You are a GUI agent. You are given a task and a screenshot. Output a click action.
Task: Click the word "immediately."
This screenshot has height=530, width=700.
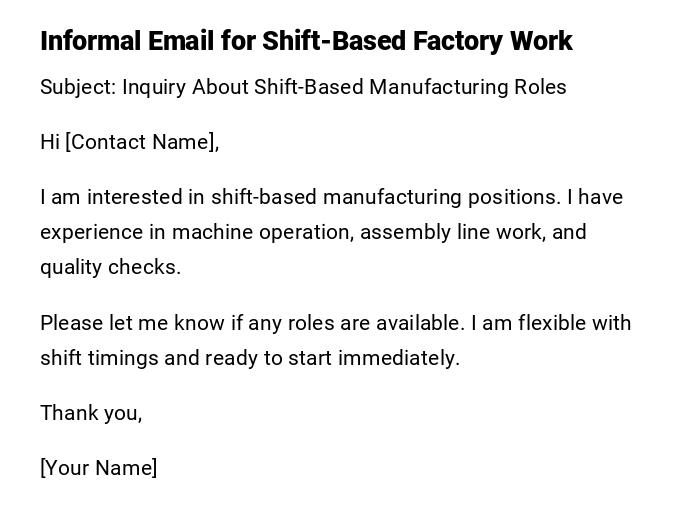tap(399, 358)
